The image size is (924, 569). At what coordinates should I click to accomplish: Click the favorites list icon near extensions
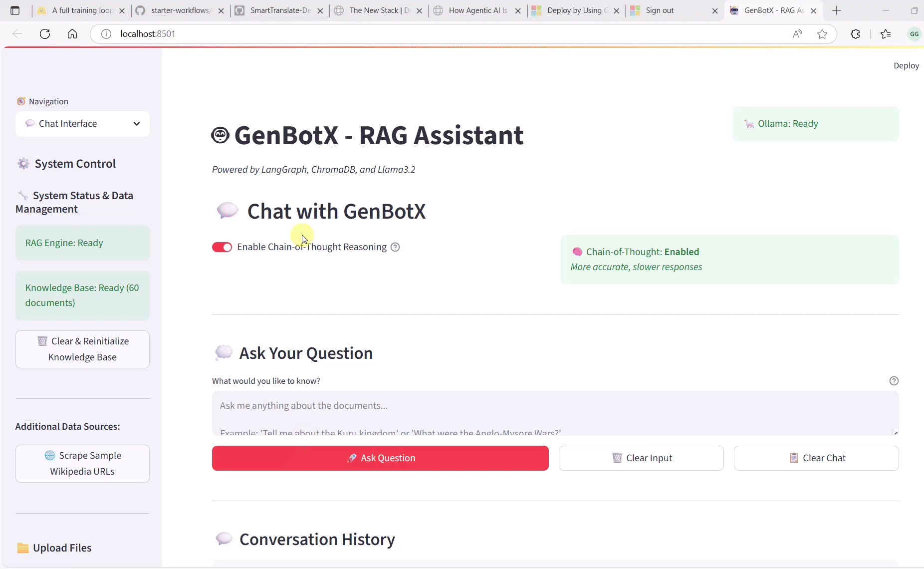(885, 33)
